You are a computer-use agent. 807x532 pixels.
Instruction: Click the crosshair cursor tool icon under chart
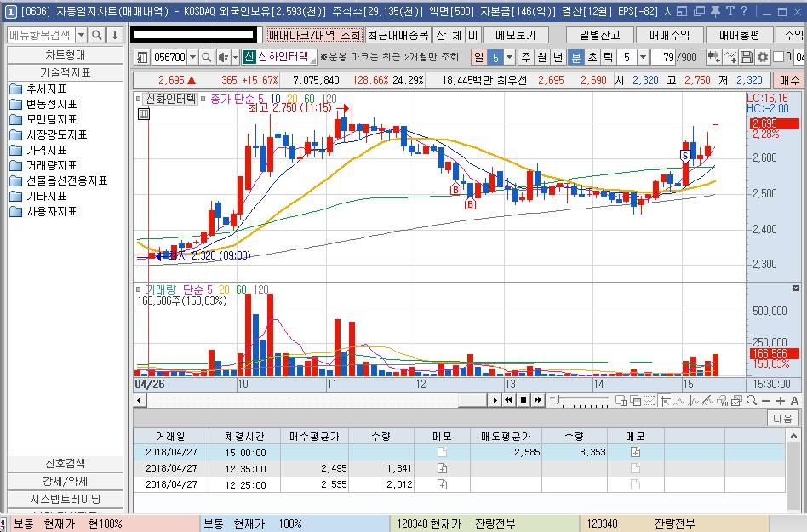pos(665,401)
